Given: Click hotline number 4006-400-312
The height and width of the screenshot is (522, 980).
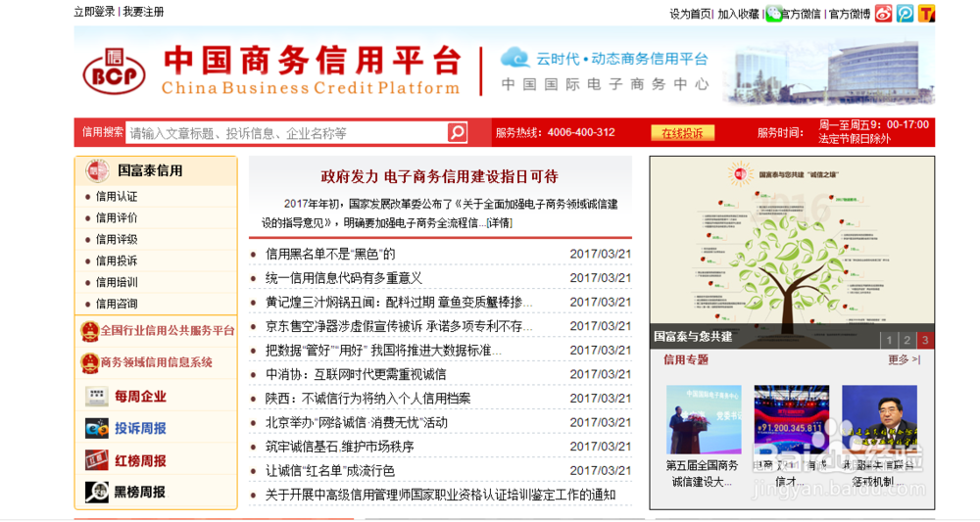Looking at the screenshot, I should point(581,132).
